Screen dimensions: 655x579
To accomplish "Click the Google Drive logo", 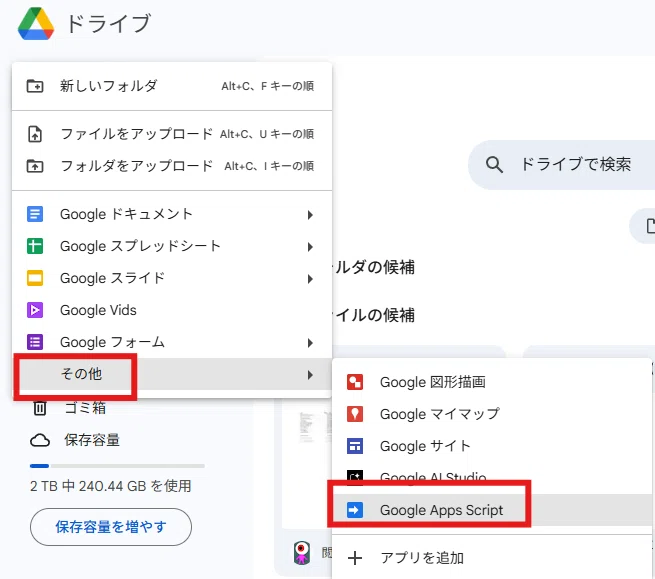I will [36, 23].
